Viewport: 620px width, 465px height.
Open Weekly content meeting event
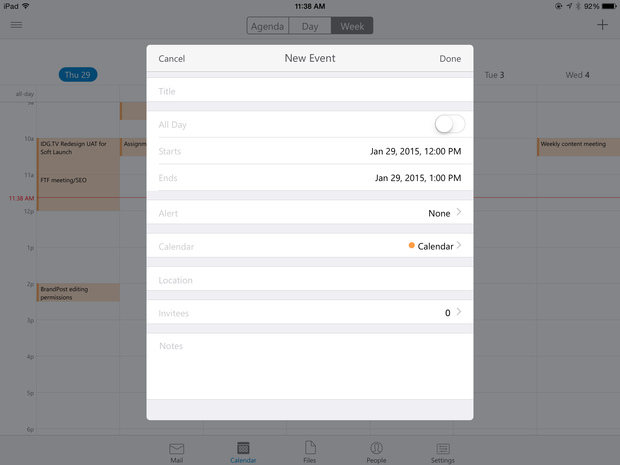[x=578, y=147]
